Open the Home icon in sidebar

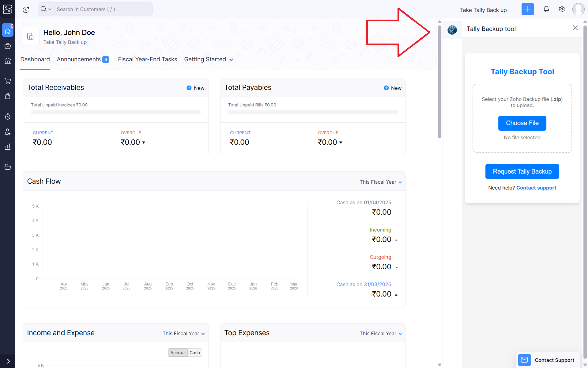tap(8, 31)
